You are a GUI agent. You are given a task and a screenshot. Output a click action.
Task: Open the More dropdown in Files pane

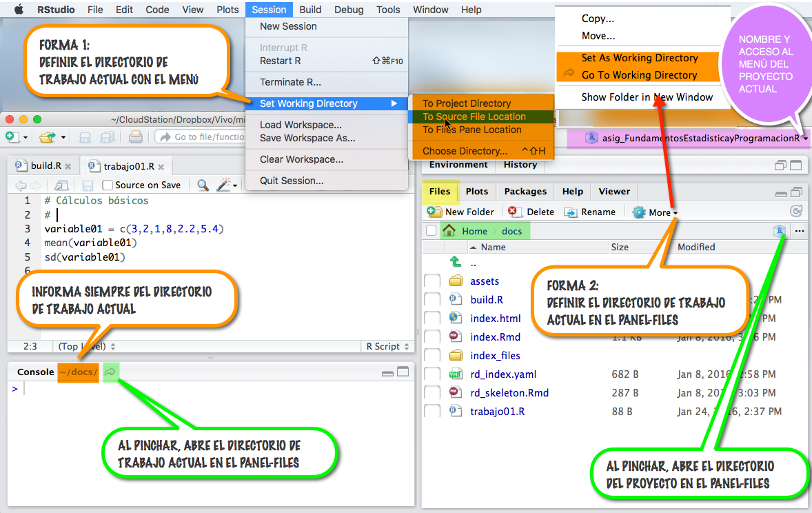(x=655, y=212)
